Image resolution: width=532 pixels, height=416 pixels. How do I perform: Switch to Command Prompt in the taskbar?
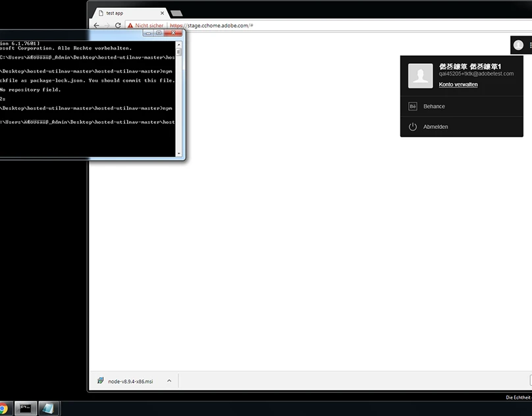click(x=26, y=408)
